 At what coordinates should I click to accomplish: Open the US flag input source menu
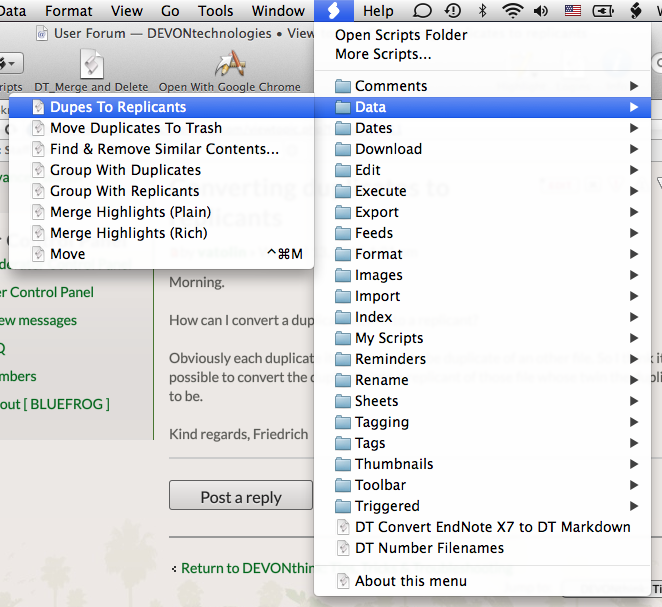(572, 11)
